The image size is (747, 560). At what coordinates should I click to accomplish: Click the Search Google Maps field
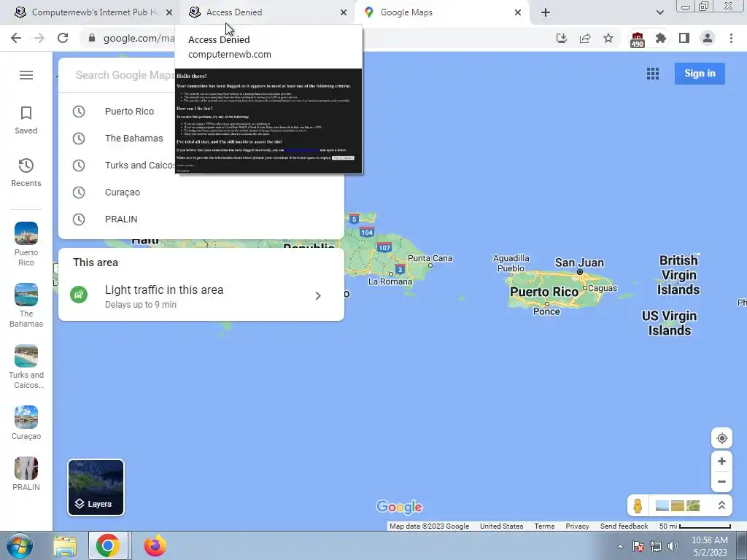[x=124, y=75]
